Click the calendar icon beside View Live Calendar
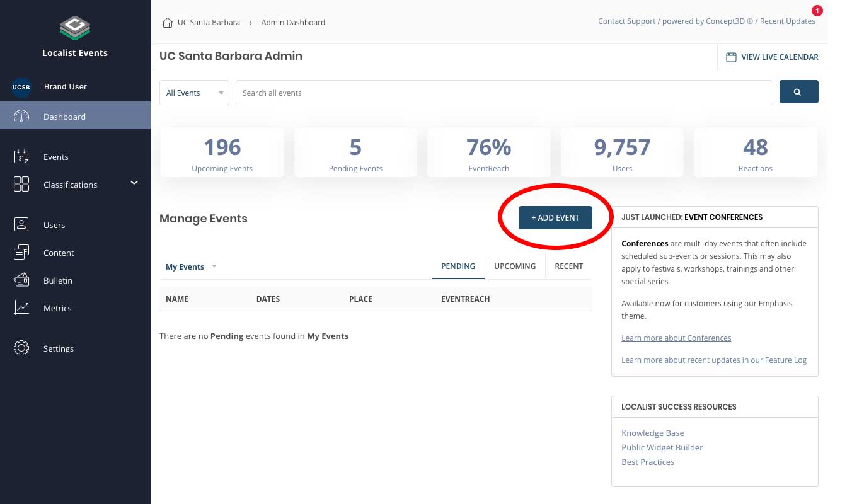Screen dimensions: 852x504 tap(731, 57)
